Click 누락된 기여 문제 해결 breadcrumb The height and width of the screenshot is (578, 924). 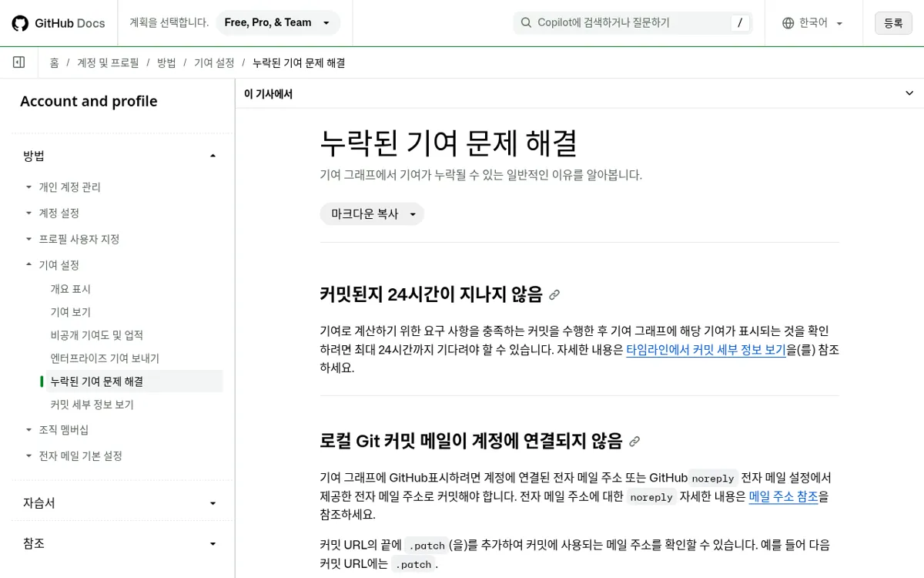click(x=299, y=63)
